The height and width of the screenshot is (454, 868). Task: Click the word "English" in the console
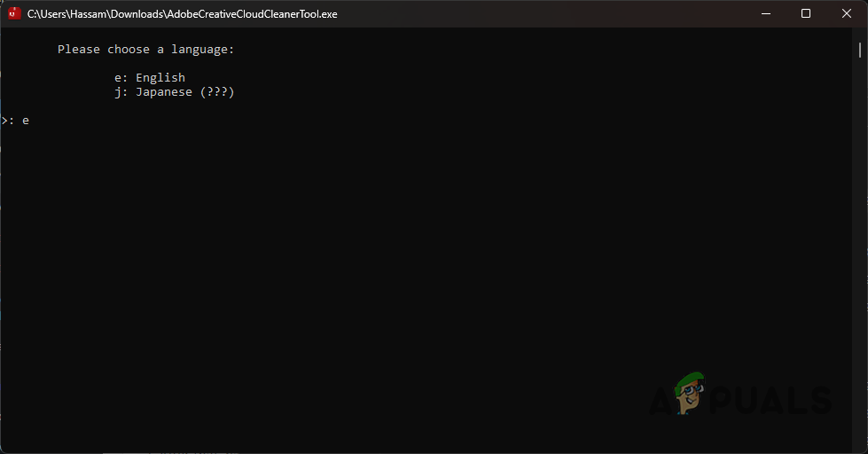160,78
